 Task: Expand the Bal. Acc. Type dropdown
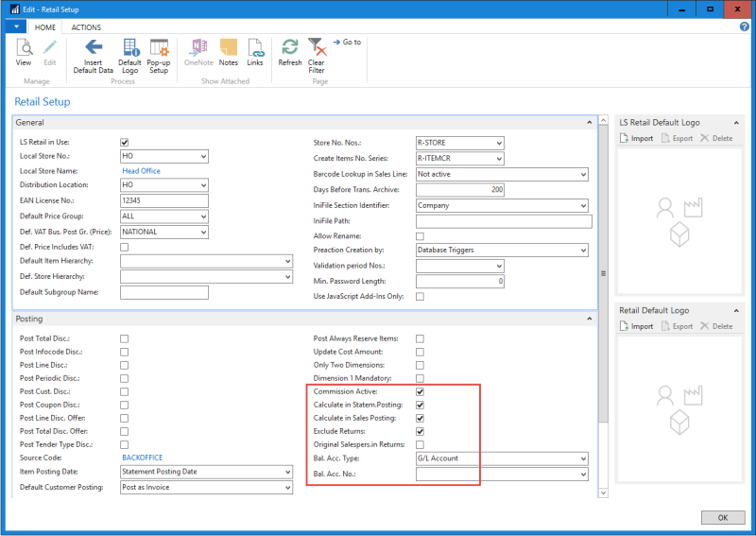(583, 458)
